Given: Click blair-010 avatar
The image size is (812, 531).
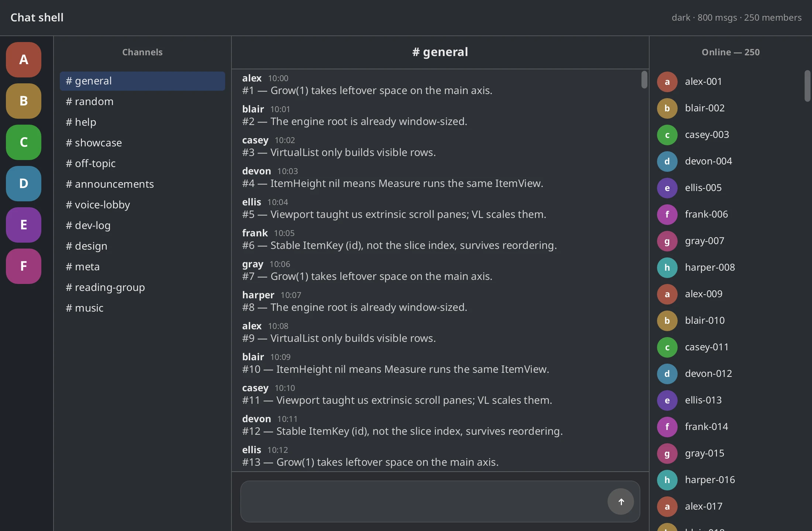Looking at the screenshot, I should coord(667,321).
